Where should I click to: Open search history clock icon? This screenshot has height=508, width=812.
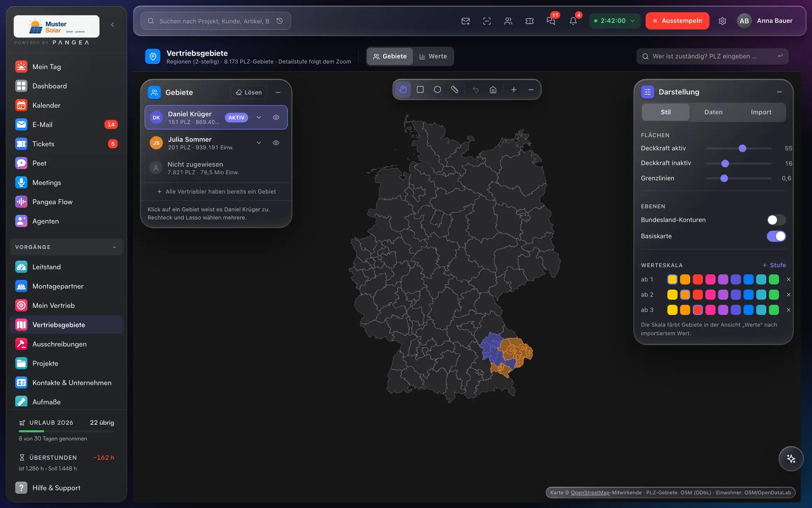pyautogui.click(x=280, y=21)
